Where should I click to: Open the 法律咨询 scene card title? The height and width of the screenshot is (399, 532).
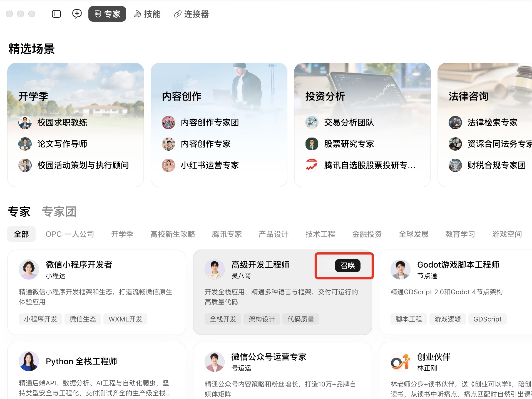[469, 96]
